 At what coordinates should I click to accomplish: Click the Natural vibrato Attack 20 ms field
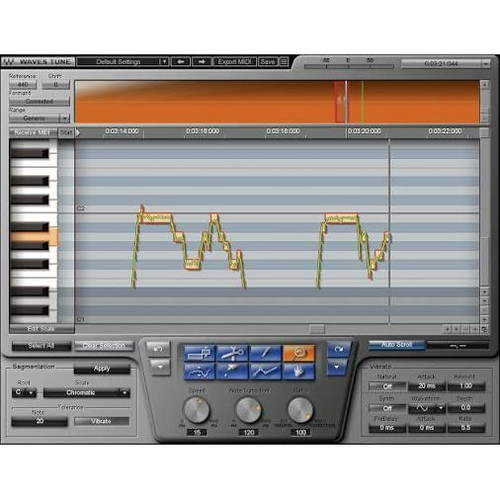coord(427,386)
